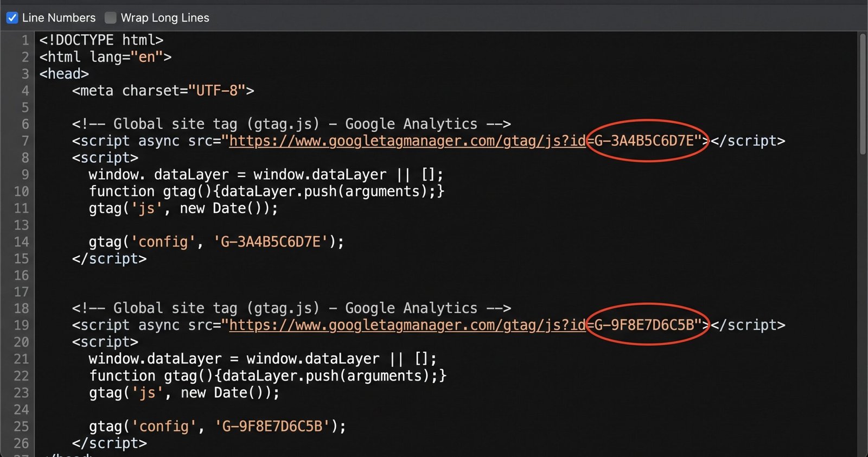
Task: Click the window. dataLayer text on line 9
Action: coord(159,175)
